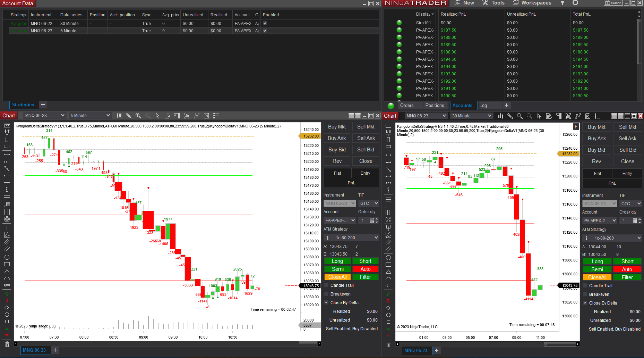This screenshot has width=644, height=358.
Task: Click Auto button on 30 Minute chart trader
Action: 627,269
